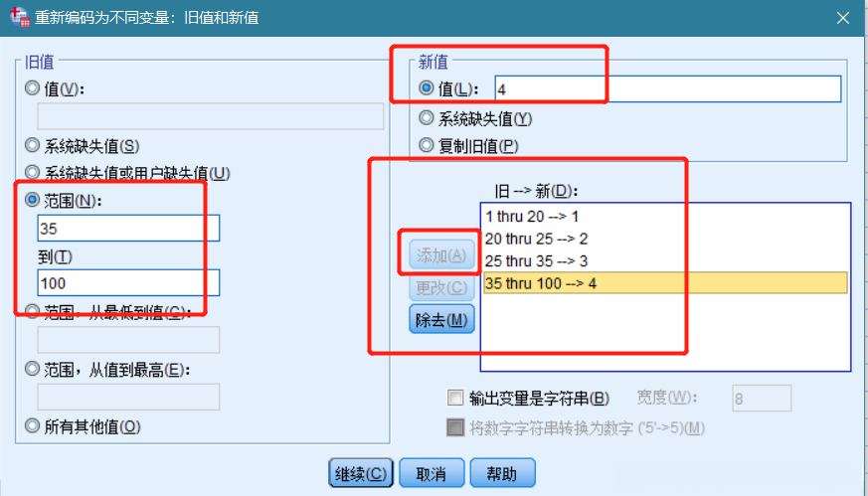Select the 范围(N) range radio button
Viewport: 868px width, 496px height.
tap(32, 200)
